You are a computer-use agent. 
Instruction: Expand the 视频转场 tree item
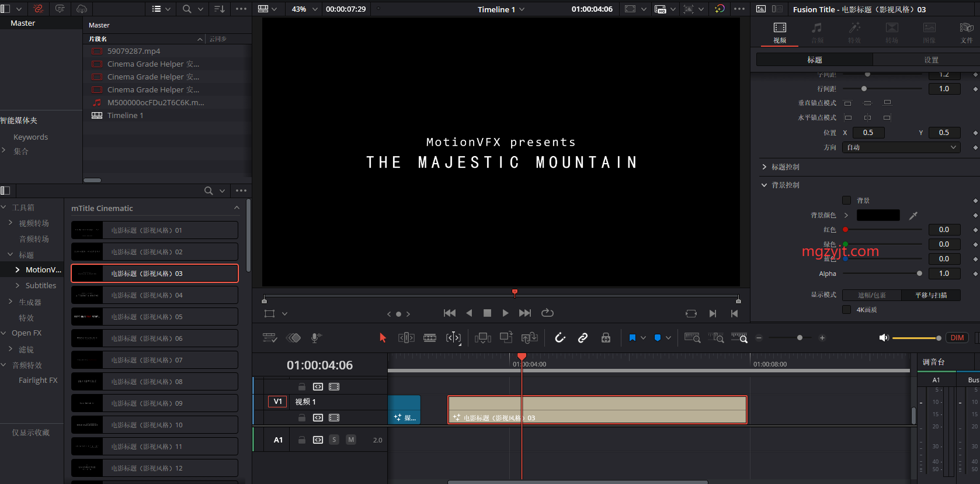[x=11, y=223]
